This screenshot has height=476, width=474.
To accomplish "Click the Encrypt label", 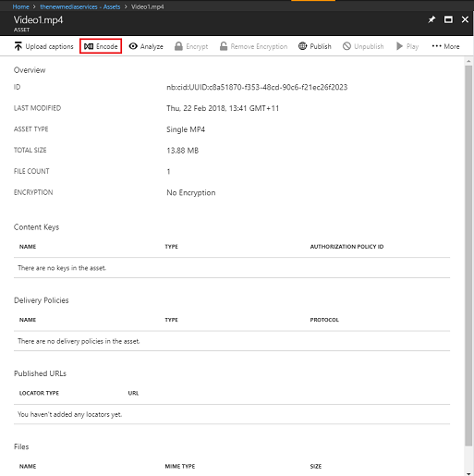I will (197, 46).
